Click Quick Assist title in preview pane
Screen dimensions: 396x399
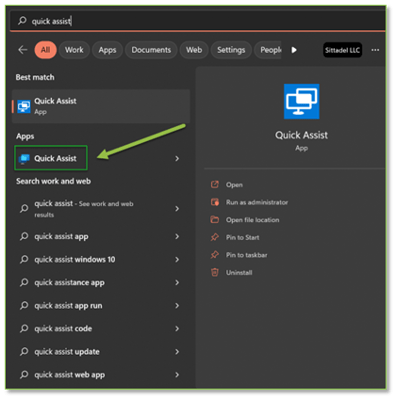[x=301, y=135]
